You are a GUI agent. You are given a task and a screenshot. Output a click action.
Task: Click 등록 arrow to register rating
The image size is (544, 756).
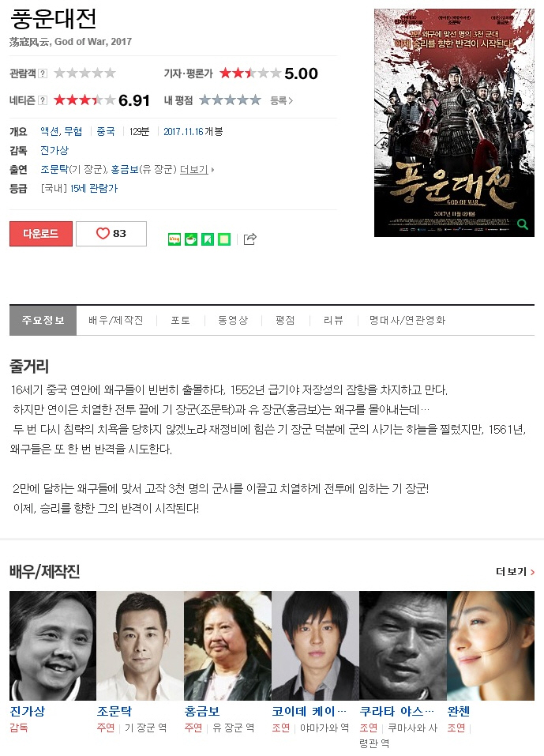coord(281,100)
